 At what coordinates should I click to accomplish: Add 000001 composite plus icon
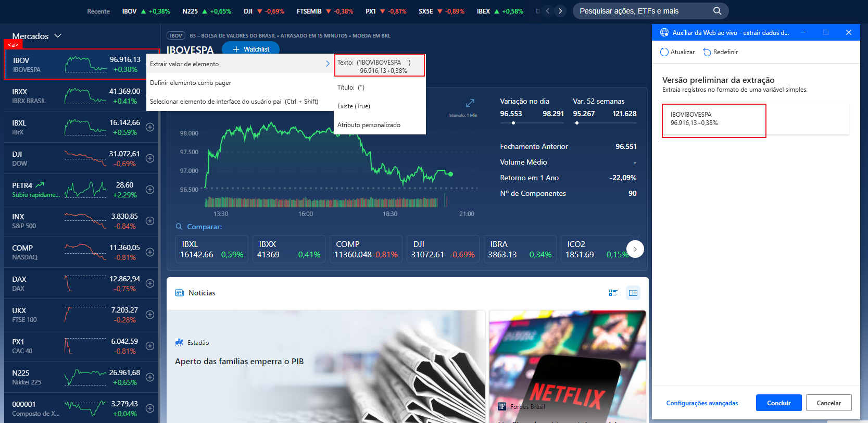point(150,408)
